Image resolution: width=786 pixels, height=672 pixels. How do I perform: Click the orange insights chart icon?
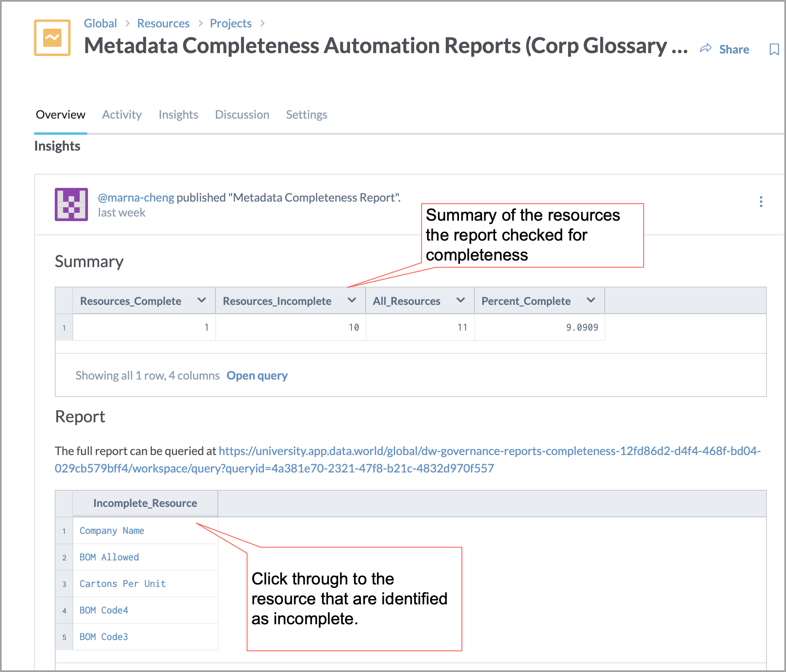(51, 38)
